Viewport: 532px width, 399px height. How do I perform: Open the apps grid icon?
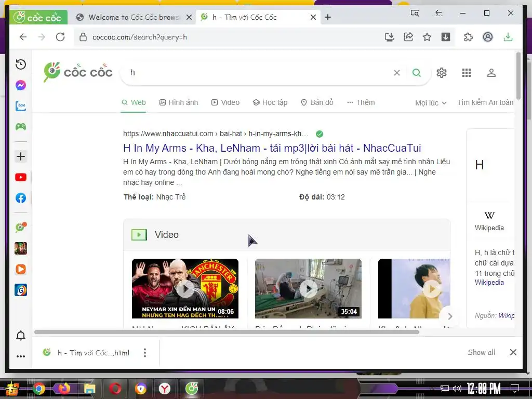coord(467,73)
